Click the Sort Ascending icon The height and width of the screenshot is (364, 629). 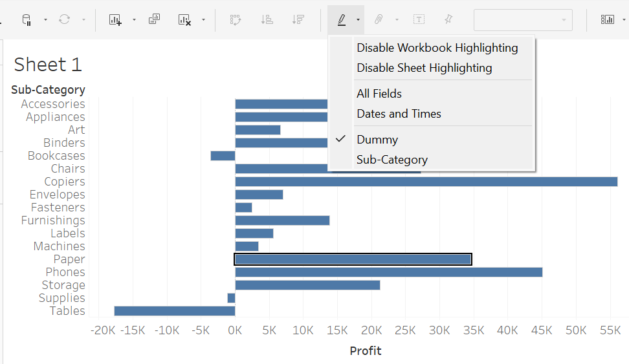pyautogui.click(x=267, y=19)
